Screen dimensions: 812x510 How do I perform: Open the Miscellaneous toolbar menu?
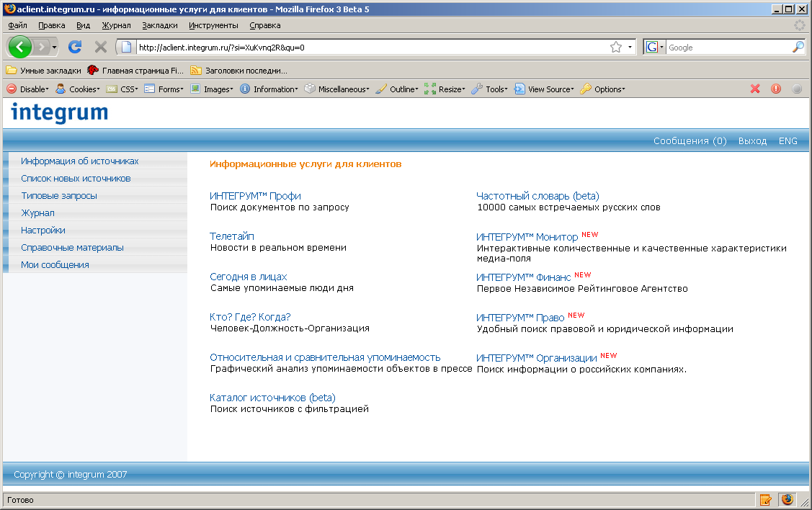(337, 89)
